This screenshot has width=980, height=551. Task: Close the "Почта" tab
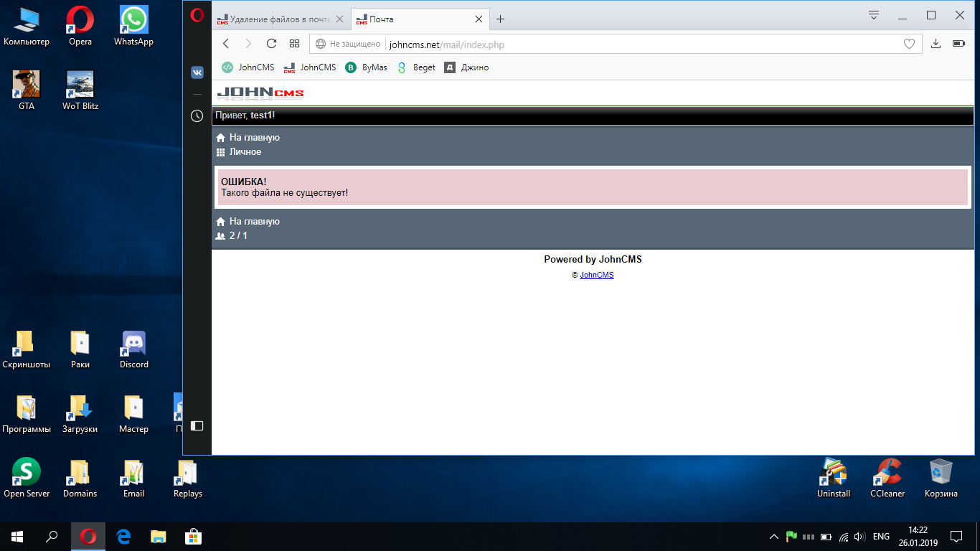[479, 19]
